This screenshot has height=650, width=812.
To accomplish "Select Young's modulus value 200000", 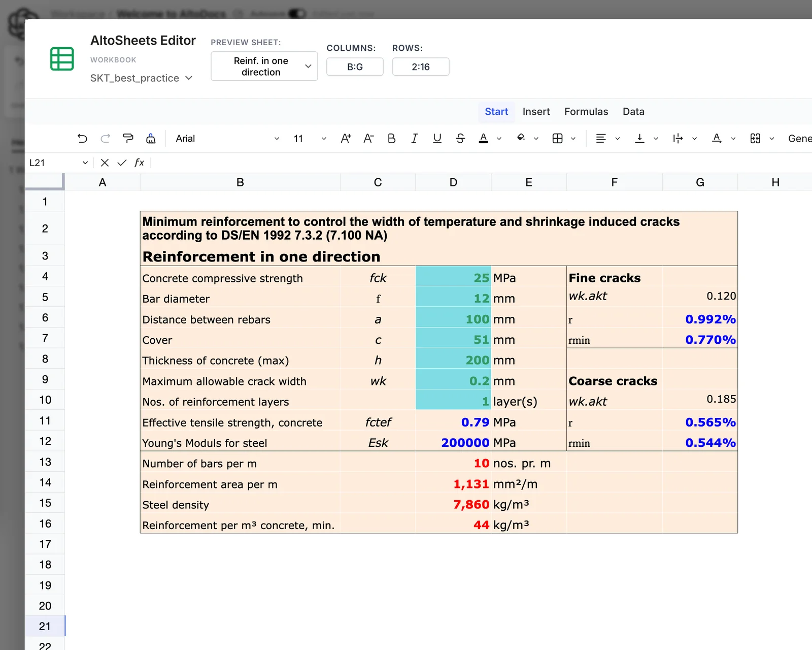I will click(453, 442).
